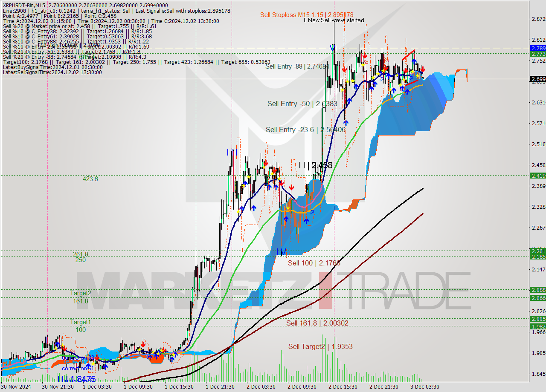Click the green '100' level label
The height and width of the screenshot is (392, 546).
pos(81,330)
